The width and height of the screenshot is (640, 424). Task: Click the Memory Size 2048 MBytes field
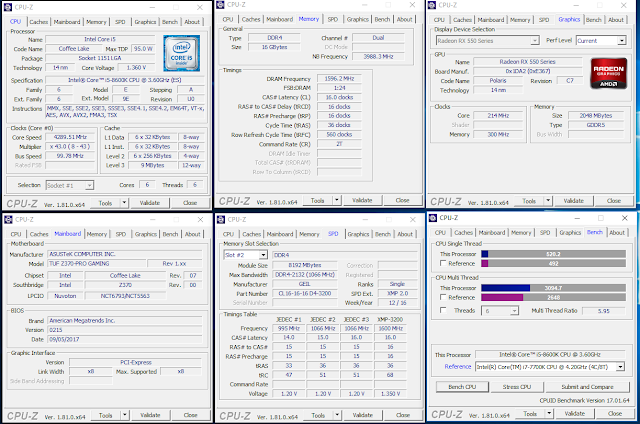pos(596,115)
